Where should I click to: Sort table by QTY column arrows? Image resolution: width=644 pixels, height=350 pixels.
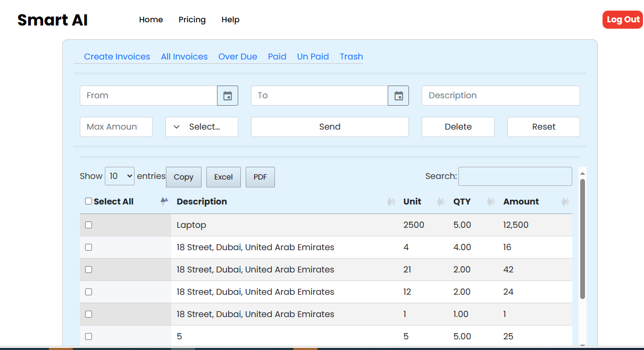click(x=491, y=202)
